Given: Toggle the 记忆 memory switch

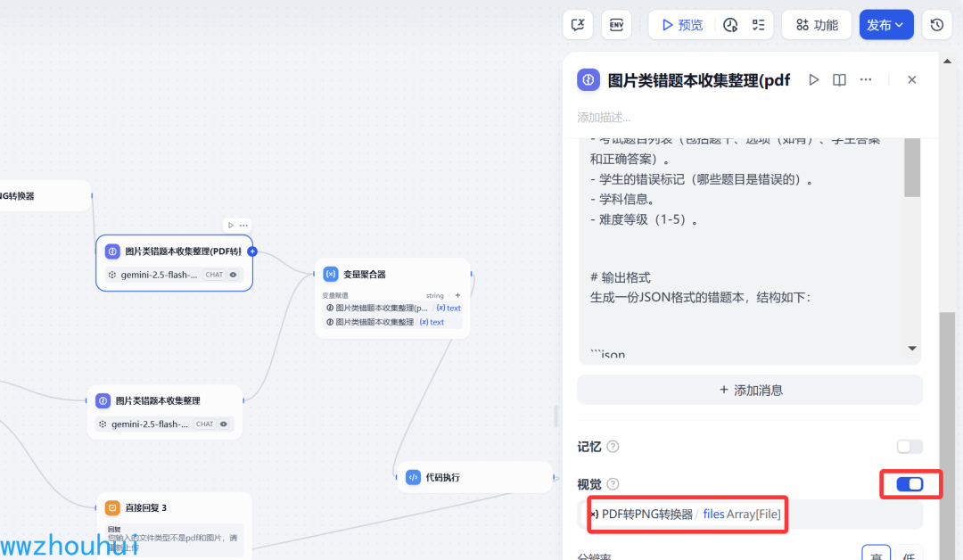Looking at the screenshot, I should coord(909,447).
